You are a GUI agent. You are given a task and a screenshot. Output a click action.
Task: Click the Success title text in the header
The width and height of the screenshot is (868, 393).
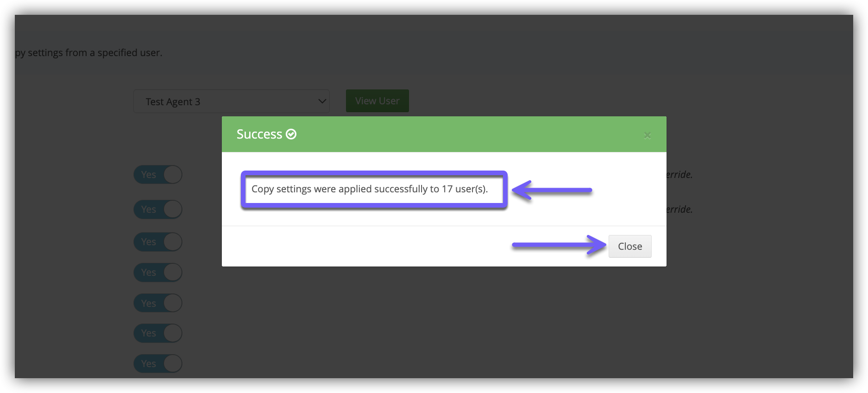pos(259,134)
